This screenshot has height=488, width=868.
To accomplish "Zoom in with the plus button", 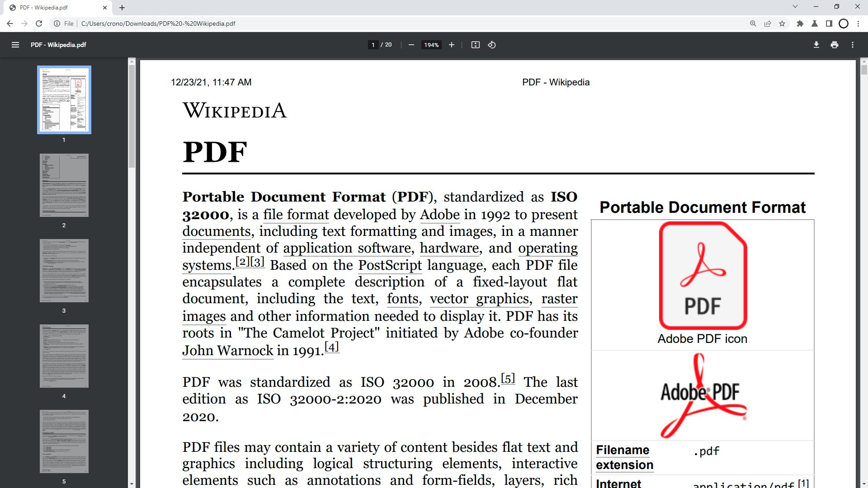I will point(451,45).
